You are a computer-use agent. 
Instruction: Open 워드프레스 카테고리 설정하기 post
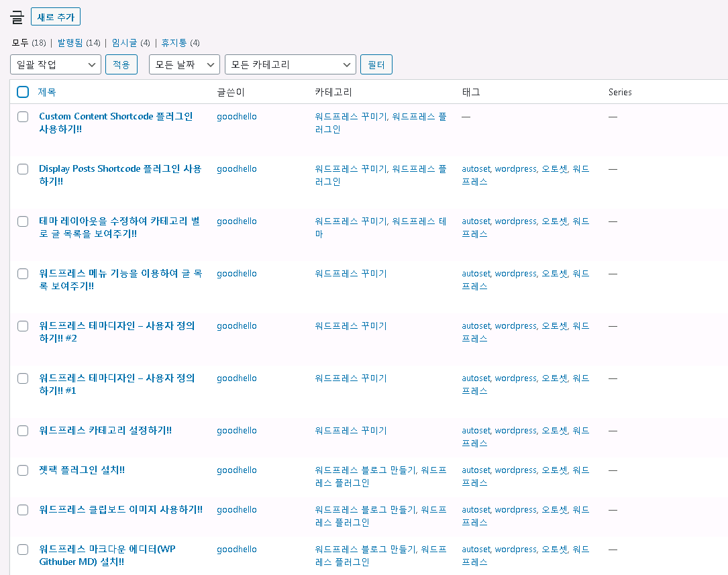[105, 430]
